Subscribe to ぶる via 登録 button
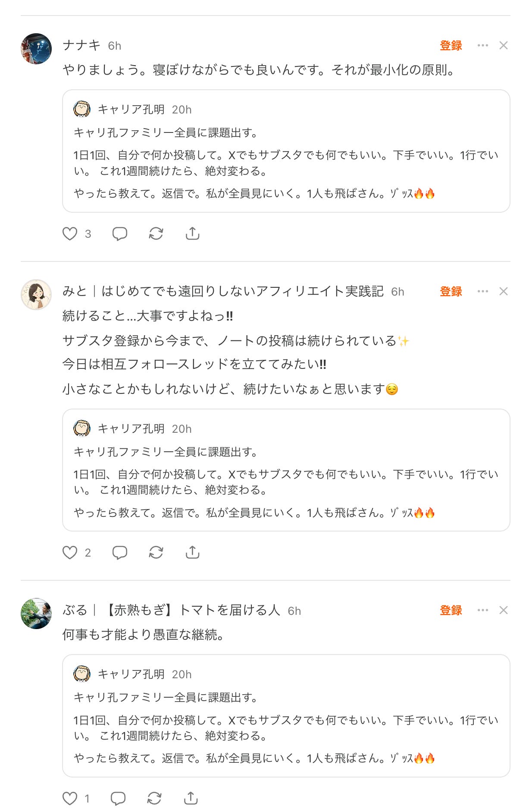Image resolution: width=526 pixels, height=812 pixels. (x=451, y=610)
